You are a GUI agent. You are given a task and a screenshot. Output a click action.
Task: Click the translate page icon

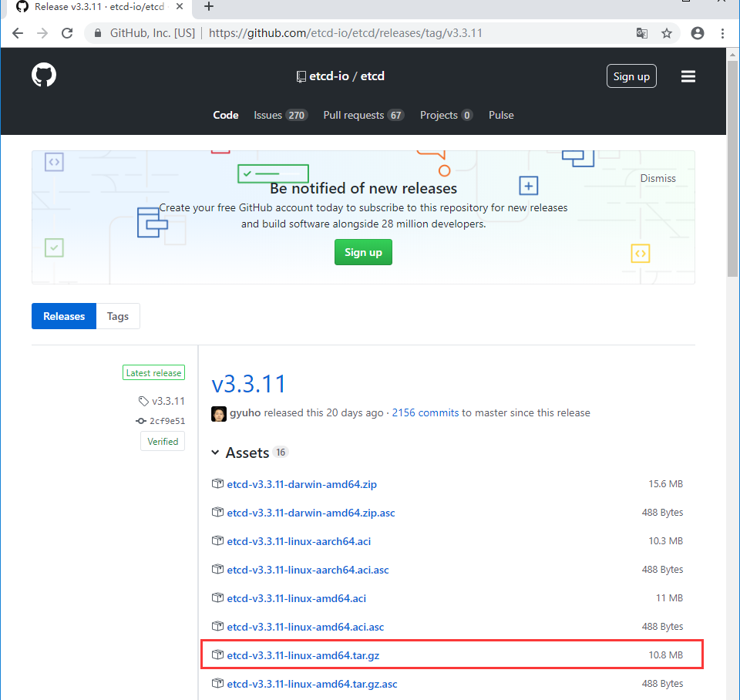(x=642, y=33)
